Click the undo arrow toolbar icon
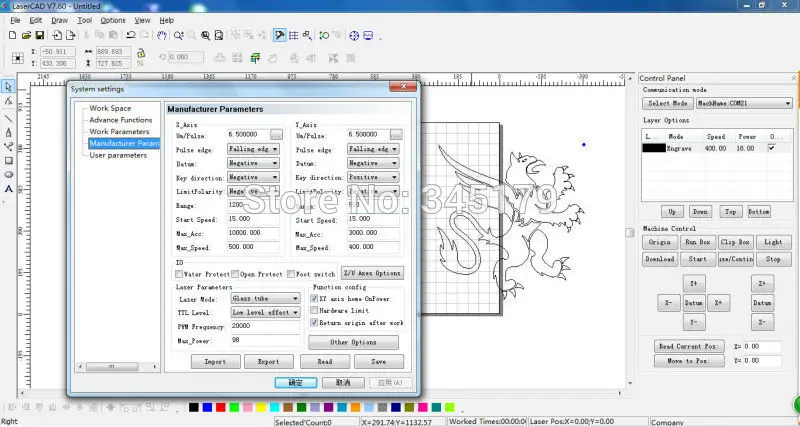The height and width of the screenshot is (427, 800). pos(131,35)
